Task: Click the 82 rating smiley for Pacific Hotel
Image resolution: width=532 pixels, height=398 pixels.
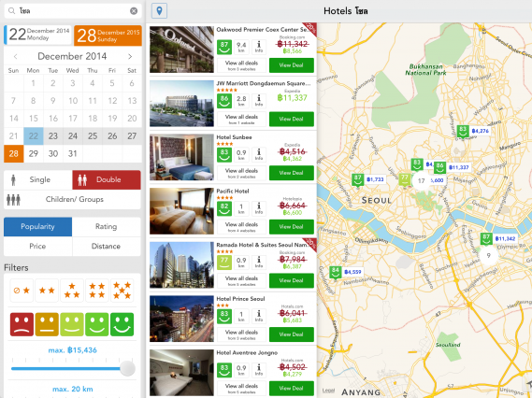Action: tap(224, 208)
